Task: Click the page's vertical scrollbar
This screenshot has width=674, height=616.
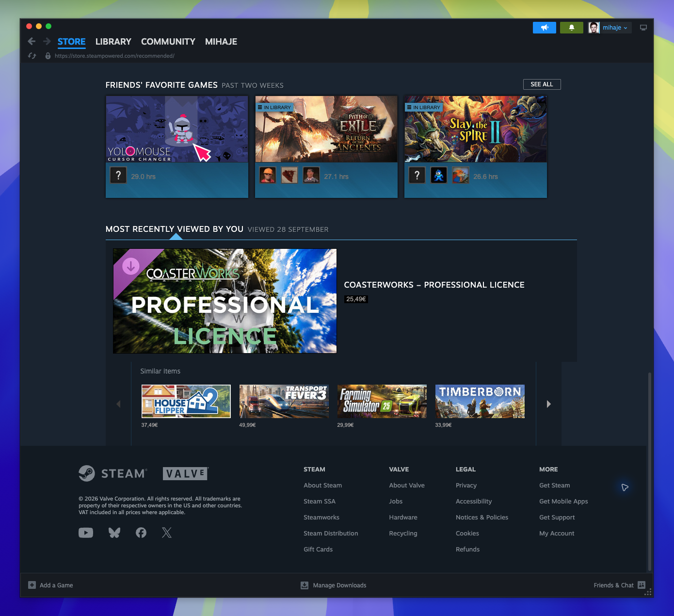Action: click(x=649, y=471)
